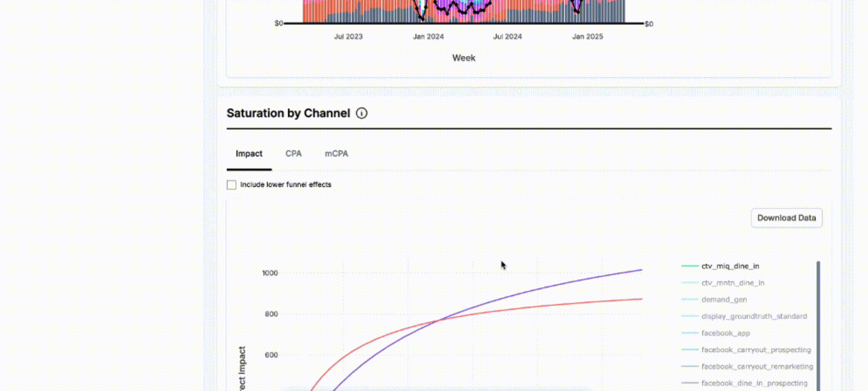Toggle ctv_mntn_dine_in series in legend
The height and width of the screenshot is (391, 868).
pyautogui.click(x=732, y=283)
